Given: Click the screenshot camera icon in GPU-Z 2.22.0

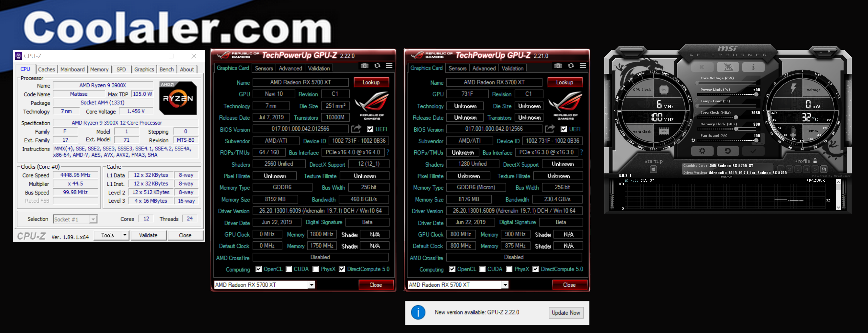Looking at the screenshot, I should pos(365,66).
